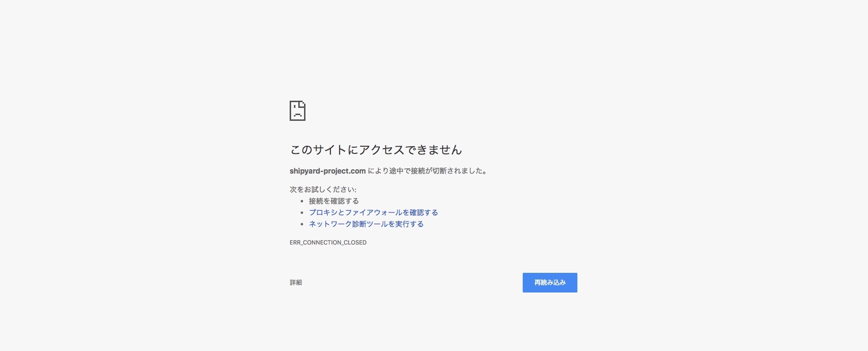Run ネットワーク診断ツールを実行する link

tap(366, 224)
